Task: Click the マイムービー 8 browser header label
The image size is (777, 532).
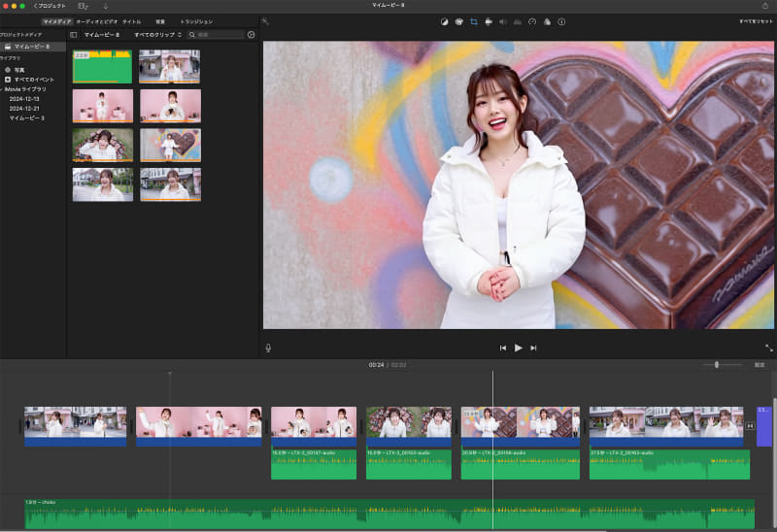Action: 102,35
